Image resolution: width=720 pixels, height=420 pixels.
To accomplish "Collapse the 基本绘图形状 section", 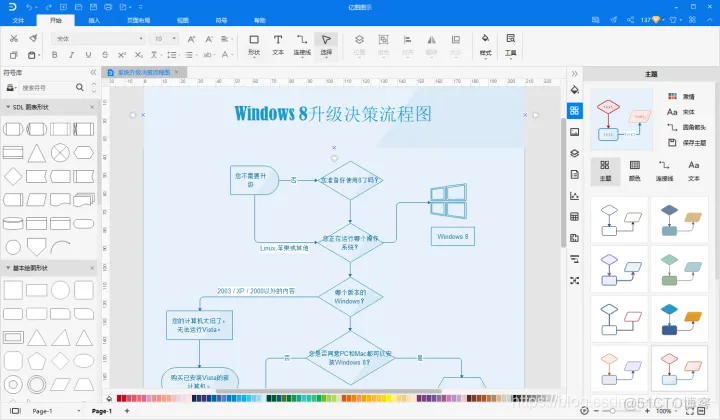I will tap(8, 268).
